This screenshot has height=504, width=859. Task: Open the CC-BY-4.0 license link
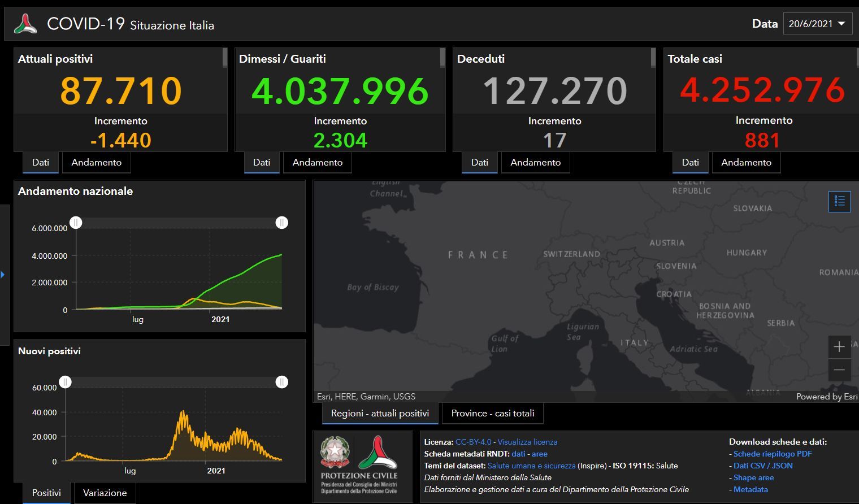point(473,442)
